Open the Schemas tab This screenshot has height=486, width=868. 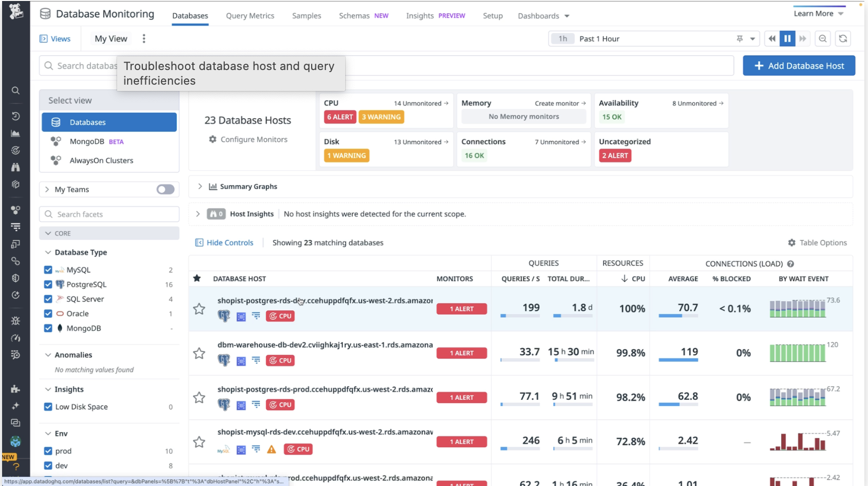353,16
